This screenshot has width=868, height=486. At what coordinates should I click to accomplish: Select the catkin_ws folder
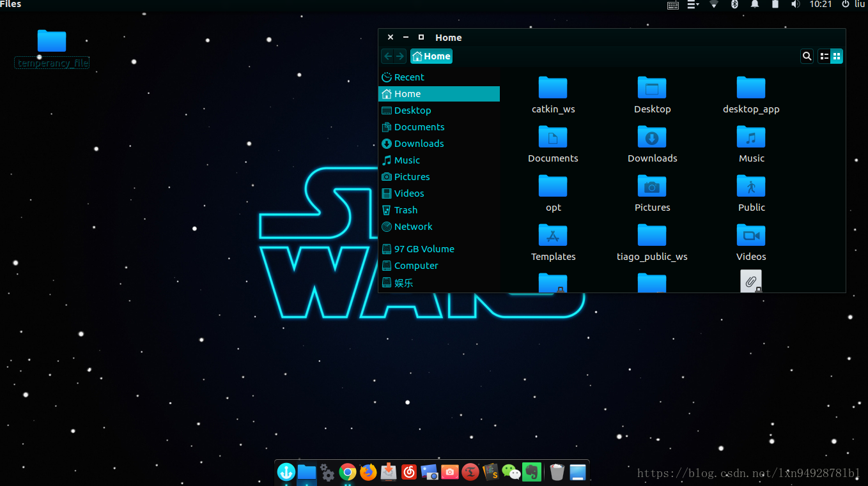coord(553,95)
